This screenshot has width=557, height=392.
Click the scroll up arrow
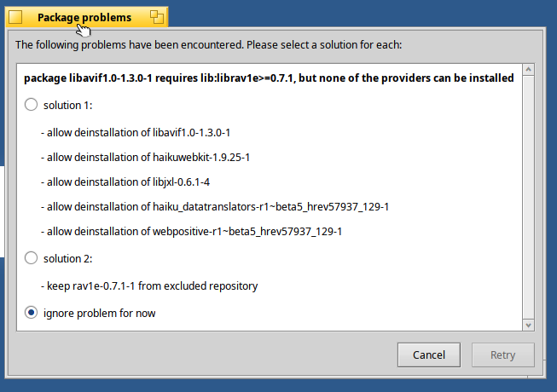click(x=529, y=69)
